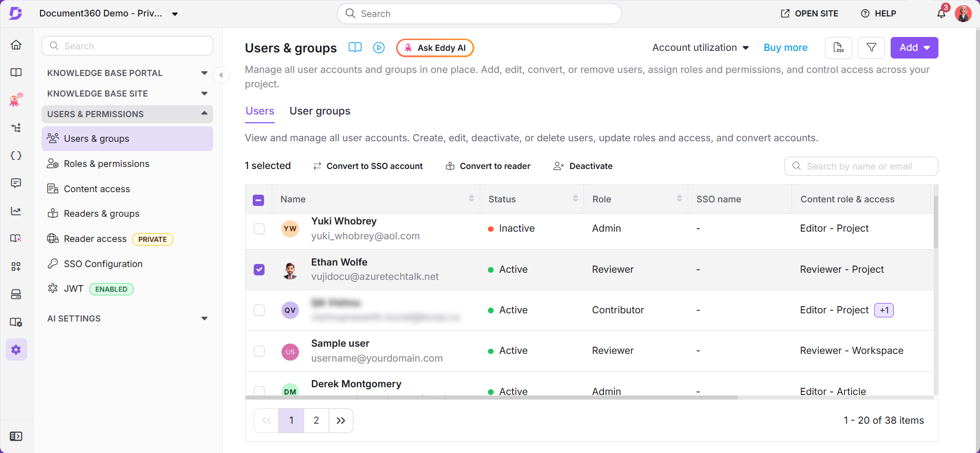Deactivate the selected user
Screen dimensions: 980x453
(583, 166)
